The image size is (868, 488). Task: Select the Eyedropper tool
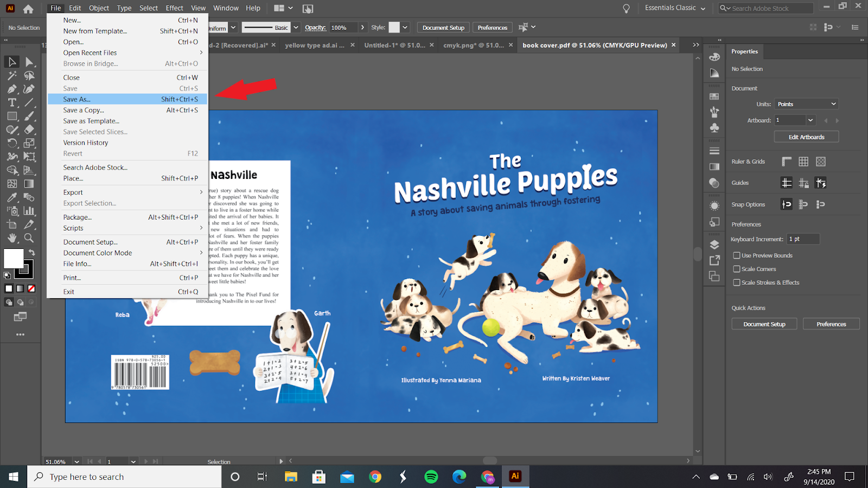coord(12,197)
